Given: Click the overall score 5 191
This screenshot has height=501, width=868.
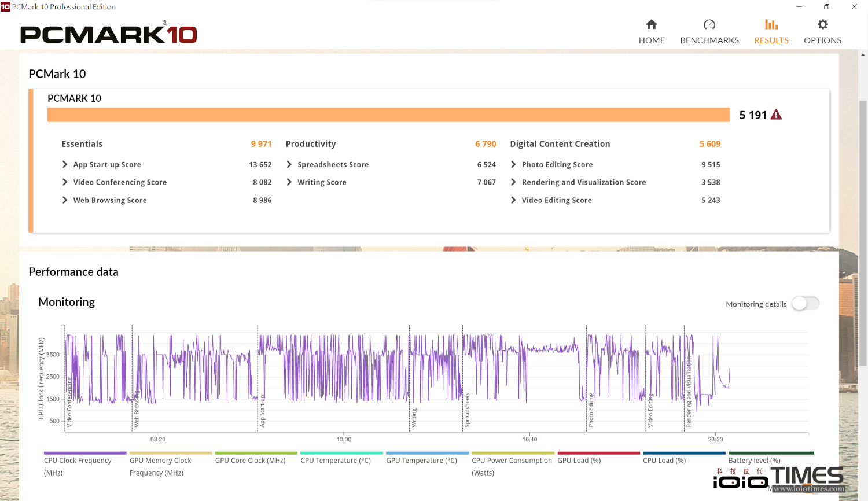Looking at the screenshot, I should tap(753, 115).
